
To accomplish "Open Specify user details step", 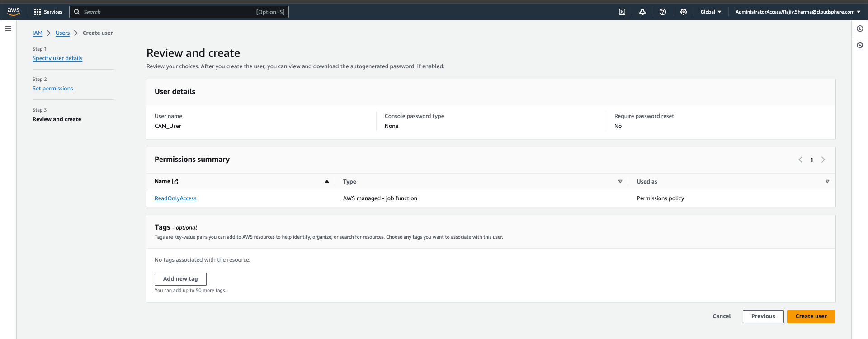I will point(57,58).
